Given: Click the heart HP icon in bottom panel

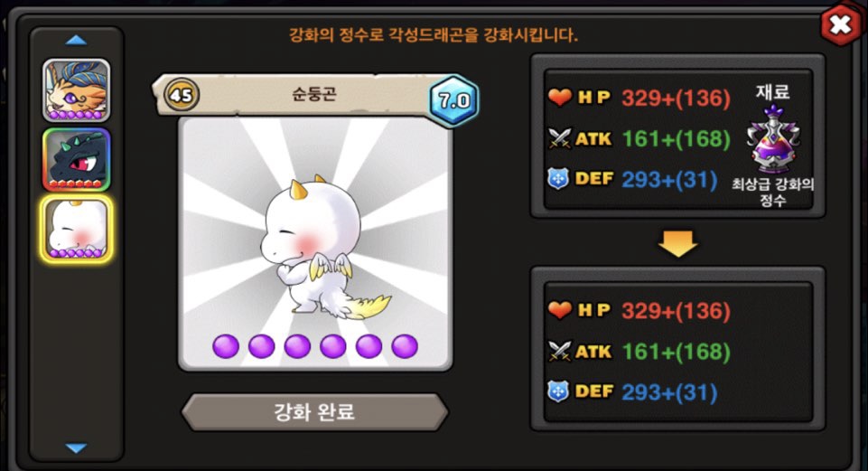Looking at the screenshot, I should tap(560, 310).
